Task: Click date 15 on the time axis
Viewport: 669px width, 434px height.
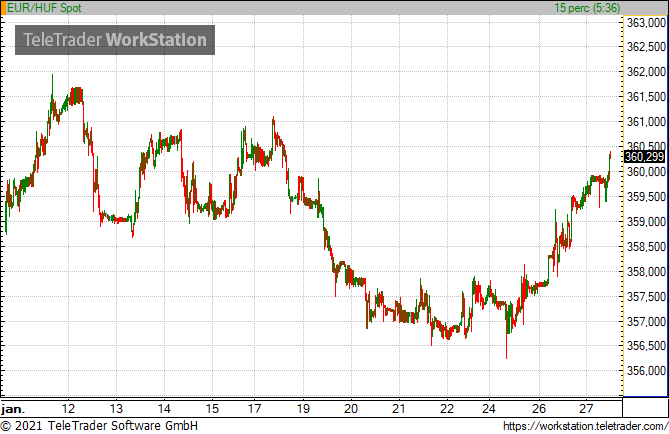Action: click(x=212, y=409)
